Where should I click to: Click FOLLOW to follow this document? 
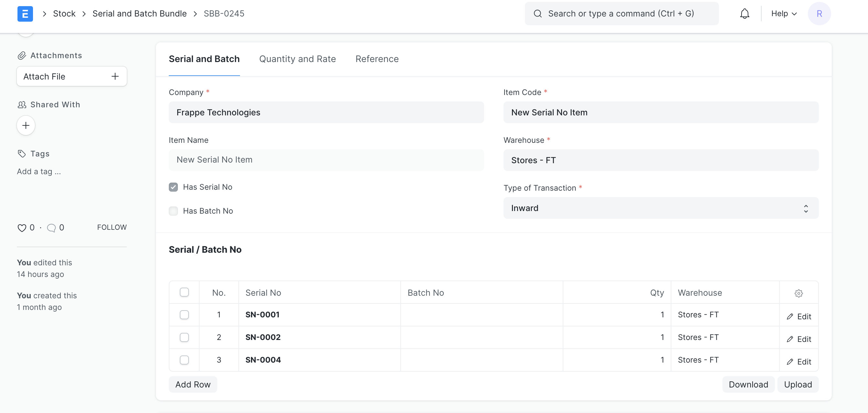click(x=112, y=227)
